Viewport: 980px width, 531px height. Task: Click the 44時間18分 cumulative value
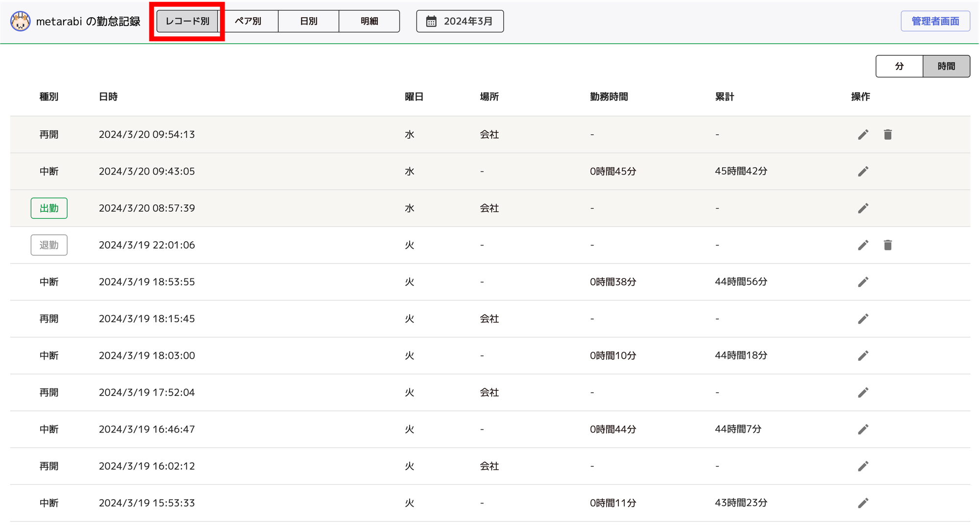[x=741, y=355]
